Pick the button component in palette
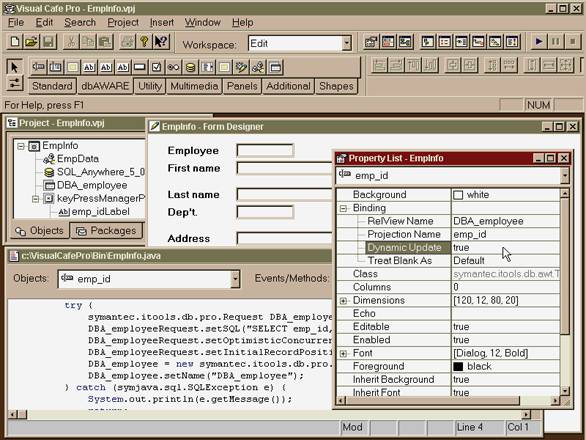Viewport: 586px width, 440px height. click(140, 67)
